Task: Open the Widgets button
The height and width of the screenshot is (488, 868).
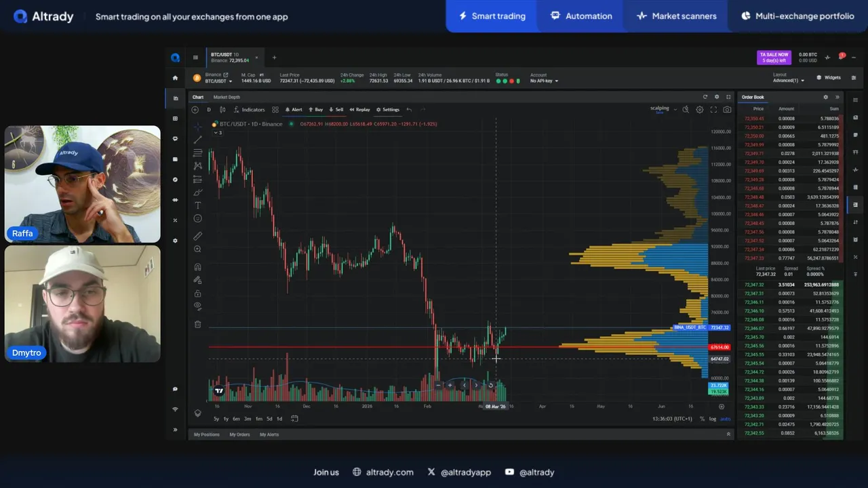Action: click(829, 78)
